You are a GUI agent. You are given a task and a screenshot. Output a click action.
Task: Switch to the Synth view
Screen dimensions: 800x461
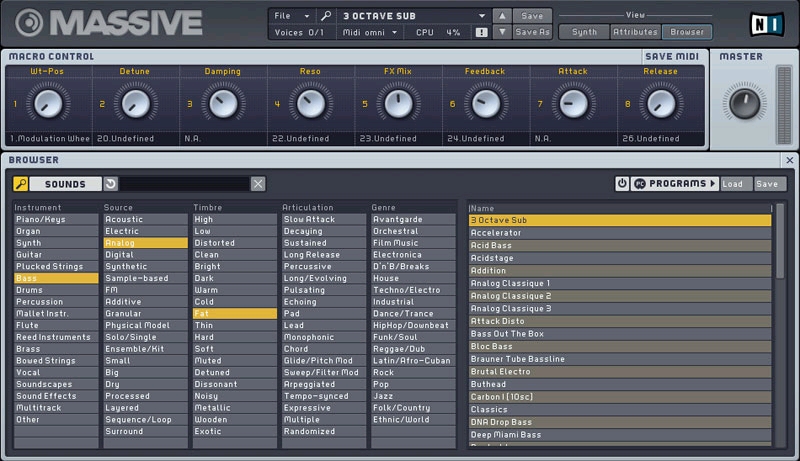[584, 32]
